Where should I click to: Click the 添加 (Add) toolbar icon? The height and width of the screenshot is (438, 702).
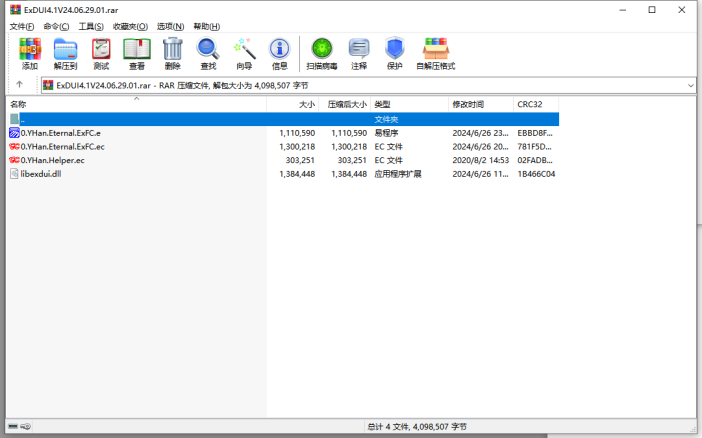[29, 53]
